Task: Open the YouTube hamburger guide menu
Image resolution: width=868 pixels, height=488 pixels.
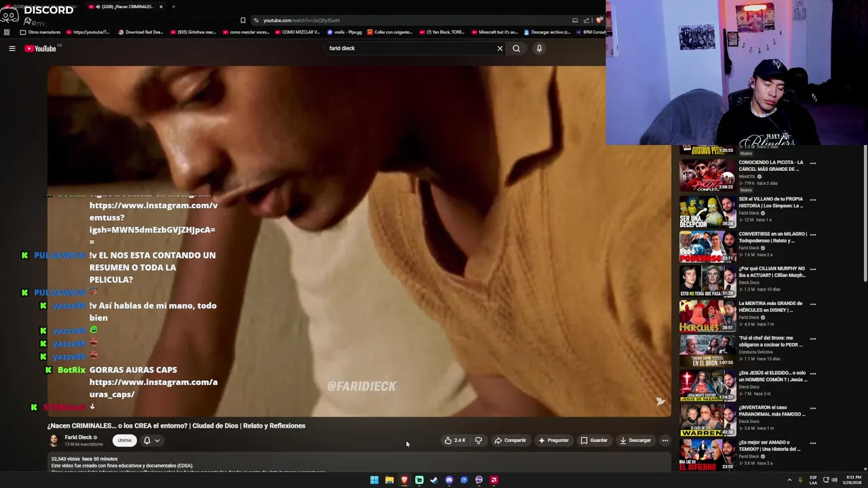Action: (12, 48)
